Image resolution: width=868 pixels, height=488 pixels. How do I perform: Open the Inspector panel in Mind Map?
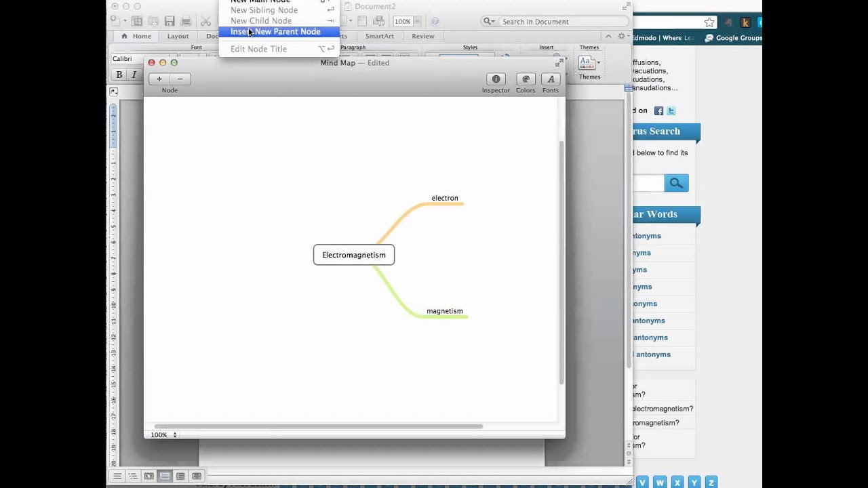pos(496,79)
